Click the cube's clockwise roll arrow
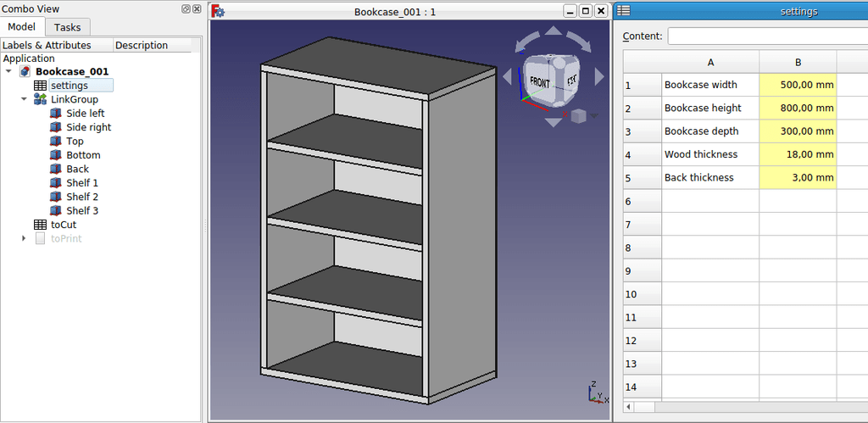The image size is (868, 423). click(x=579, y=43)
